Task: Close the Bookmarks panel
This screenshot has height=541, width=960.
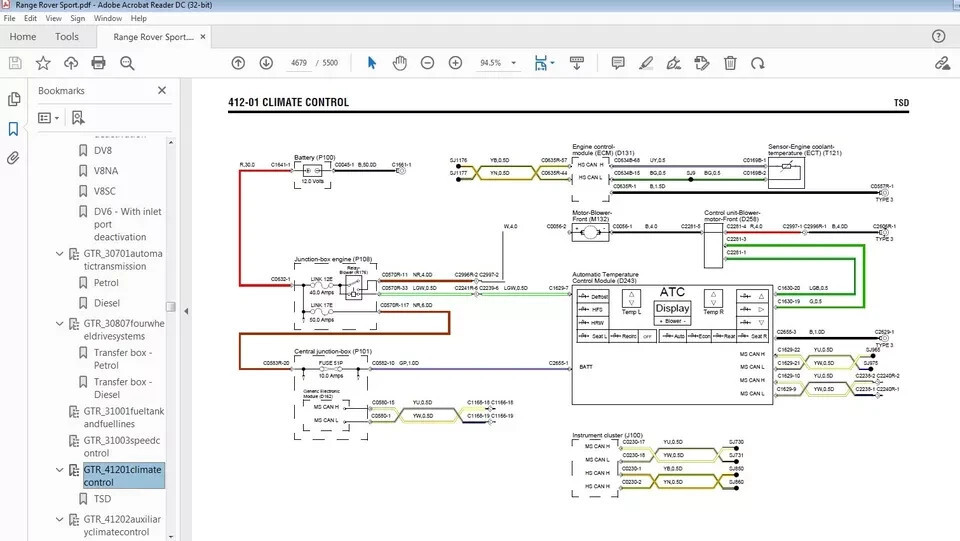Action: pyautogui.click(x=162, y=90)
